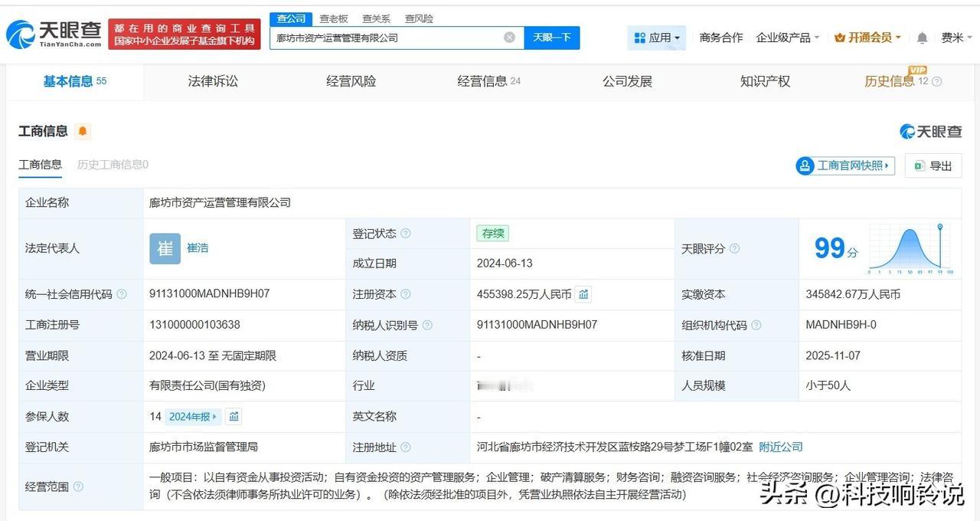Click the orange bell beside 工商信息 heading
980x521 pixels.
tap(83, 131)
